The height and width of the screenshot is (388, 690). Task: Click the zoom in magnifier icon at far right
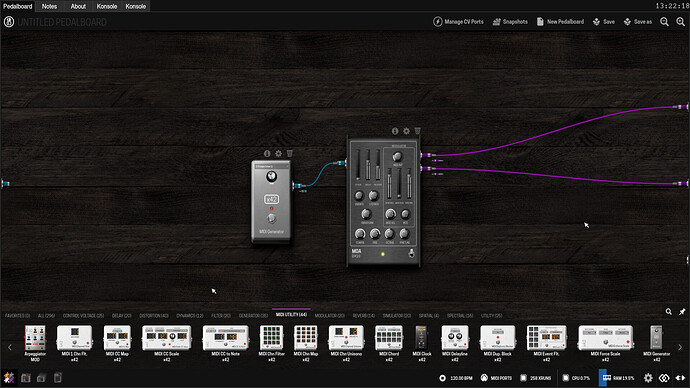tap(680, 22)
